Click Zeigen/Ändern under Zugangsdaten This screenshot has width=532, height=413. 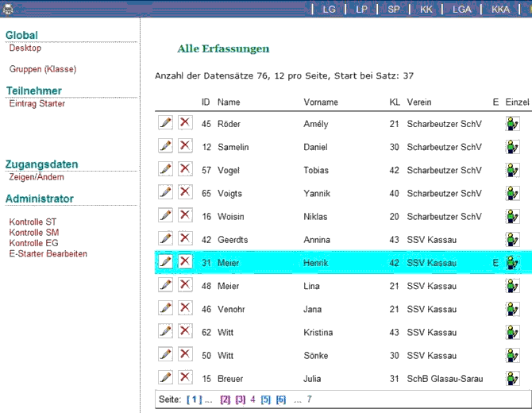click(37, 178)
